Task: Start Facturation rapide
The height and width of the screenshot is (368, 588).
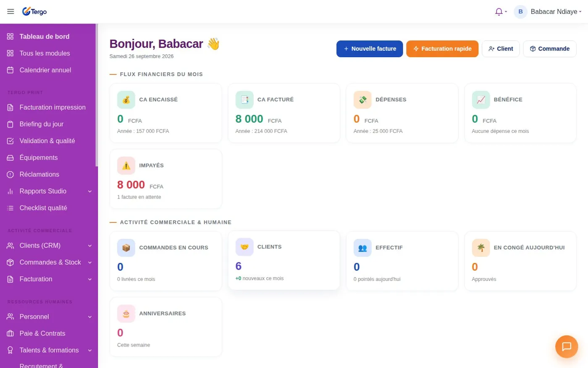Action: point(442,49)
